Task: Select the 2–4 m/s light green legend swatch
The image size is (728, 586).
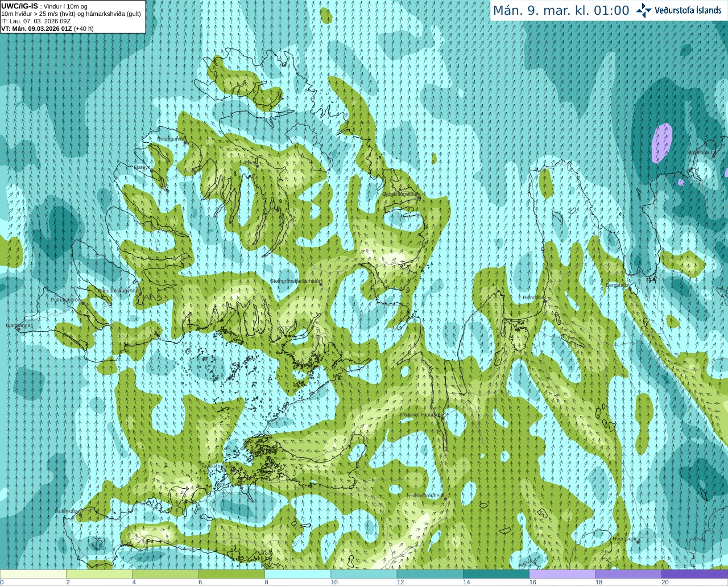Action: click(99, 574)
